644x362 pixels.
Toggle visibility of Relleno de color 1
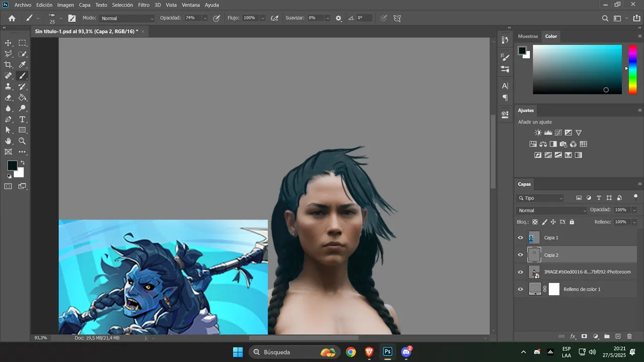click(x=521, y=289)
